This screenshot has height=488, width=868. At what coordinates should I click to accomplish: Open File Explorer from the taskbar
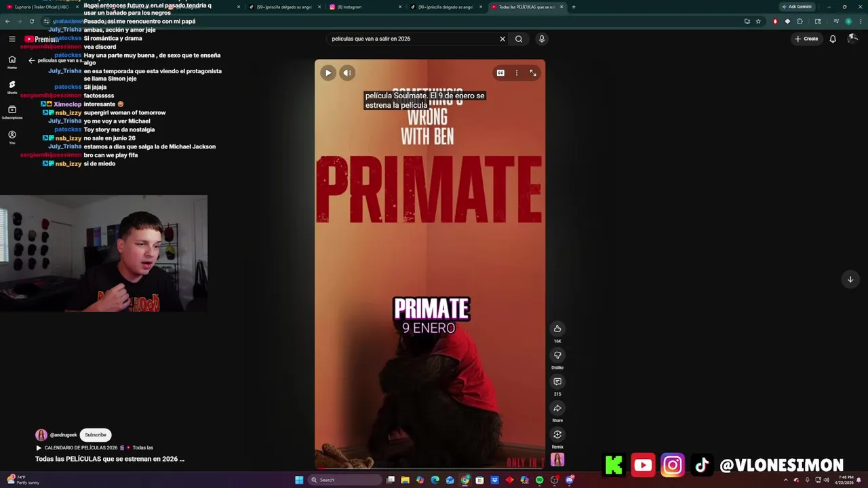pos(405,480)
